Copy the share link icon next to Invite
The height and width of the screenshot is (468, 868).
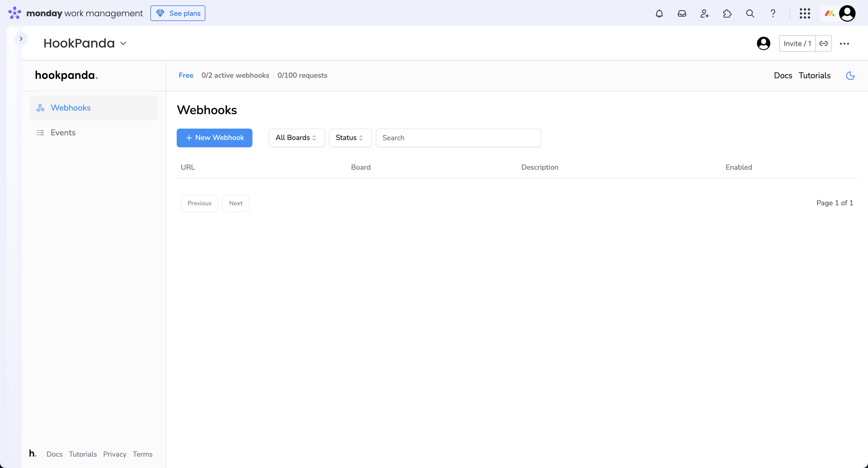[x=824, y=43]
